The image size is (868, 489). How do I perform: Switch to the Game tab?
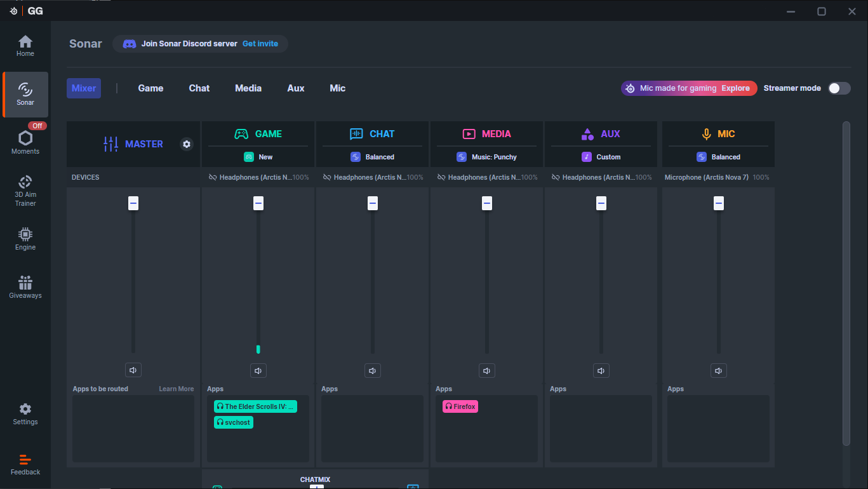pyautogui.click(x=150, y=88)
